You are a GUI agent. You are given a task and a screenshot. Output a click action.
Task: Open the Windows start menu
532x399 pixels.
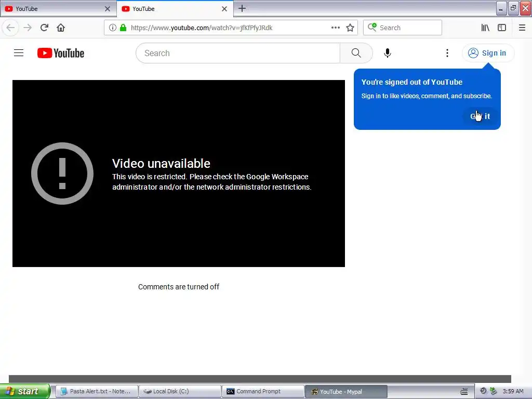[x=25, y=391]
